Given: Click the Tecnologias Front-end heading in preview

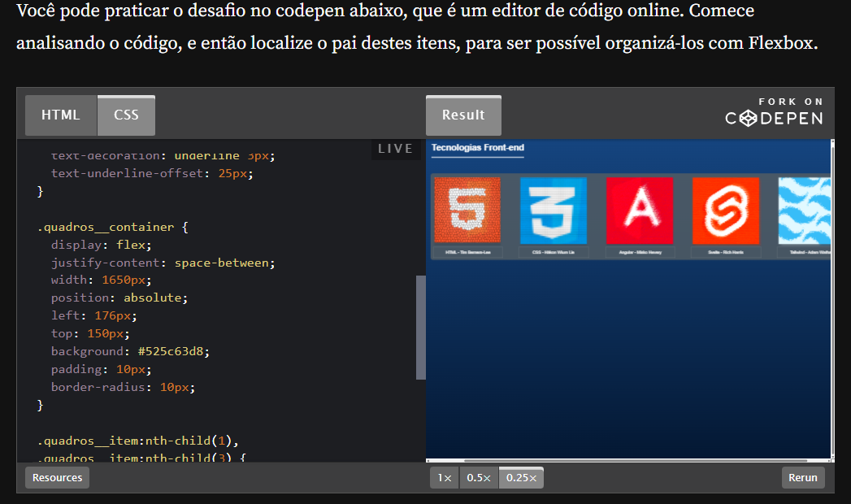Looking at the screenshot, I should [478, 148].
